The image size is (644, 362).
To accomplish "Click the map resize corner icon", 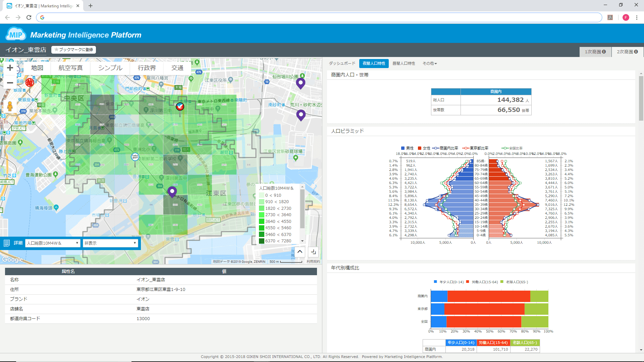I will pos(313,252).
